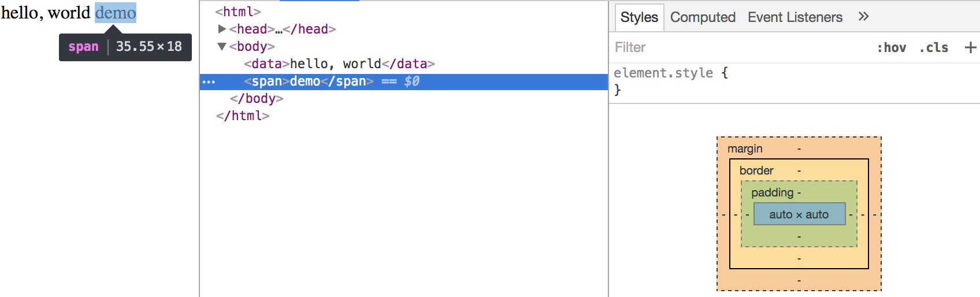980x297 pixels.
Task: Click the border label in box model
Action: (x=756, y=170)
